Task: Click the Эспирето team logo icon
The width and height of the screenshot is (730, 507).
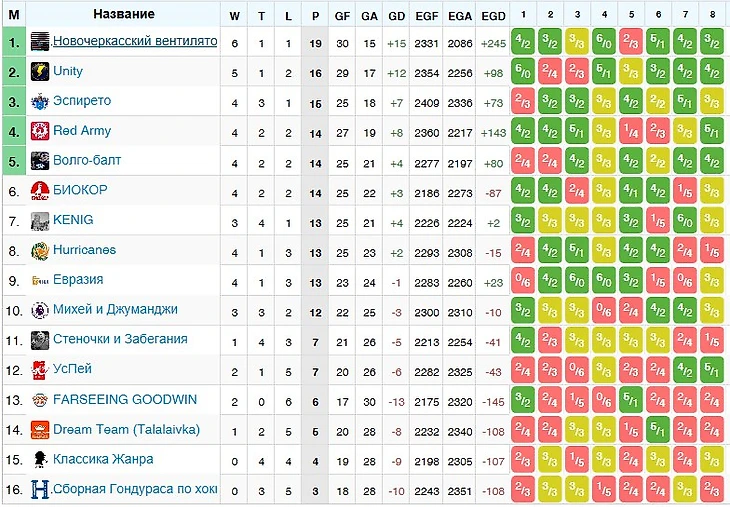Action: pyautogui.click(x=40, y=102)
